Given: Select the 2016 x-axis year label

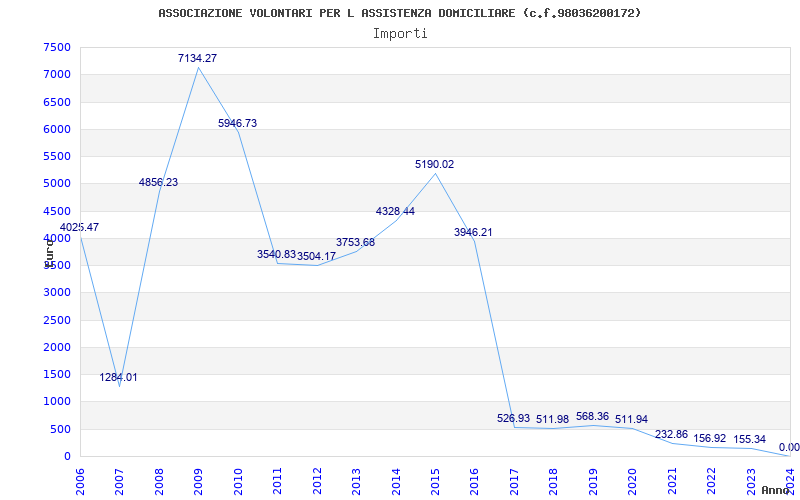Looking at the screenshot, I should pyautogui.click(x=474, y=482).
